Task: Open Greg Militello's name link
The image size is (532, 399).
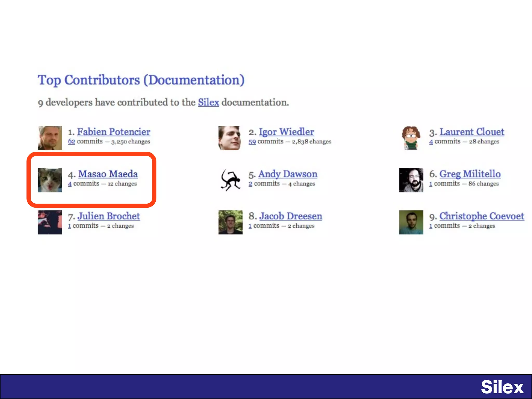Action: (x=470, y=174)
